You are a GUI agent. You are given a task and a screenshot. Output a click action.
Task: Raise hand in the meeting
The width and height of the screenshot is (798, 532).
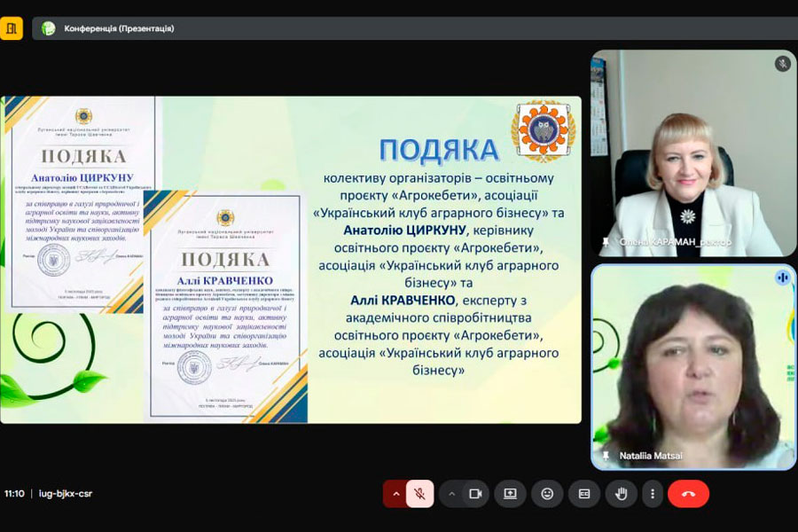[x=621, y=494]
